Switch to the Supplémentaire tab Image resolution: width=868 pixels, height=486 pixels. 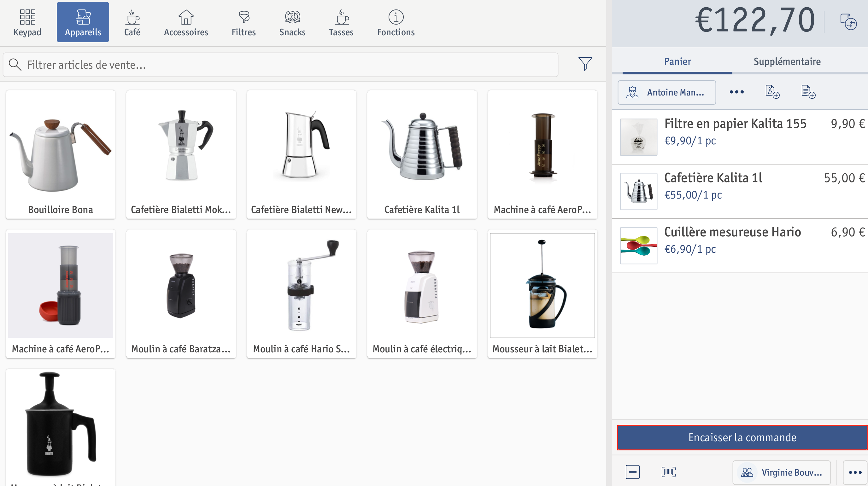787,62
